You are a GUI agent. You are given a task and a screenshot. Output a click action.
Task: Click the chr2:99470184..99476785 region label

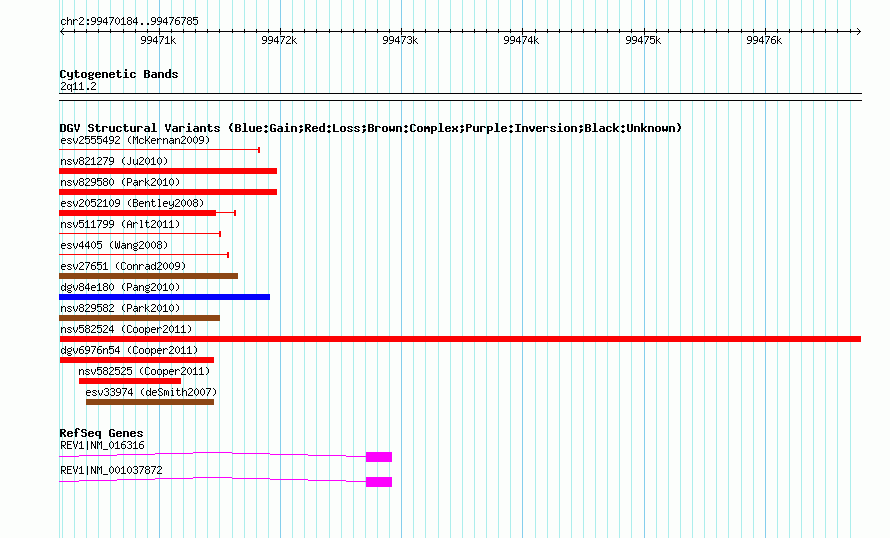pyautogui.click(x=129, y=22)
